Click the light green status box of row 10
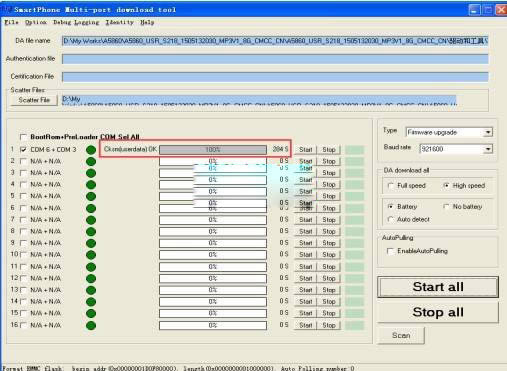 click(354, 255)
